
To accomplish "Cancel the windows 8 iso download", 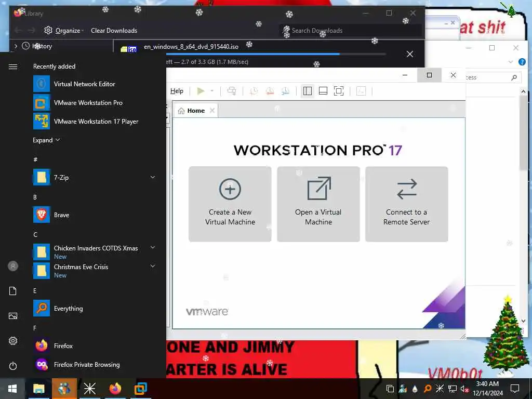I will tap(410, 54).
